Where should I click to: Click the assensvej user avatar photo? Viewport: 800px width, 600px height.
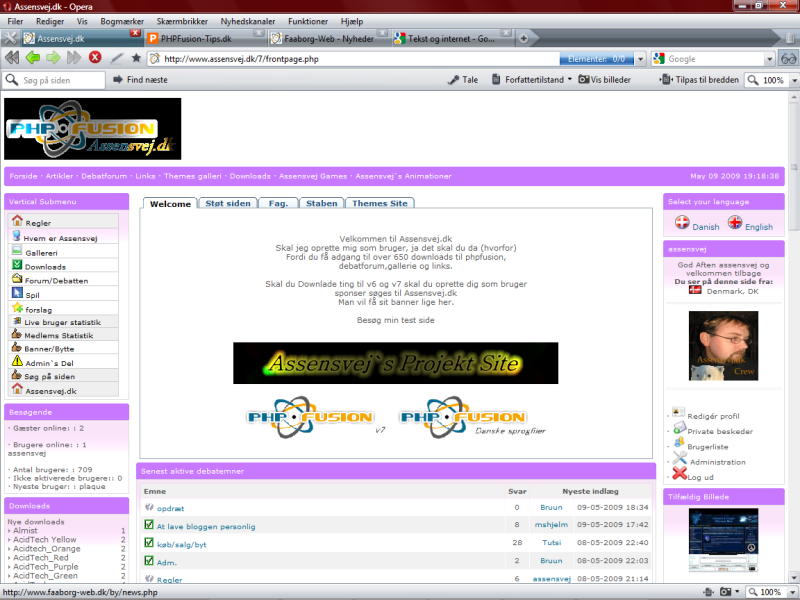[x=723, y=346]
